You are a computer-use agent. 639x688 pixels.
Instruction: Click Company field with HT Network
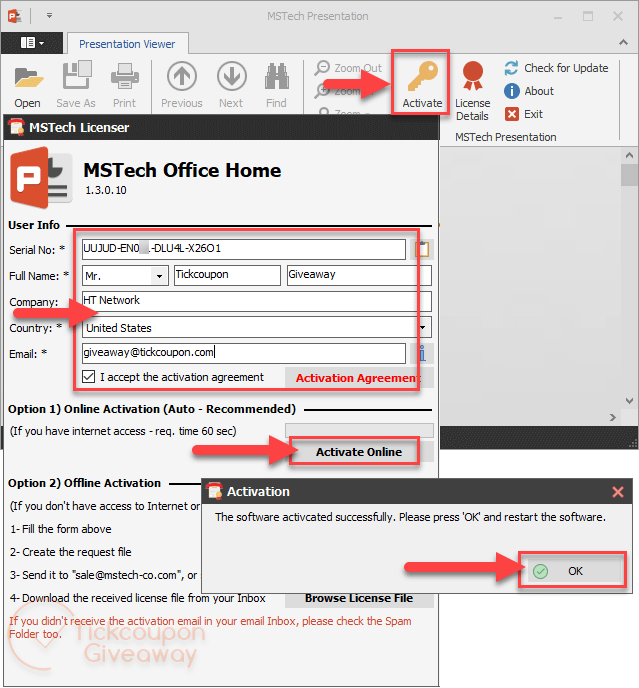pyautogui.click(x=257, y=301)
